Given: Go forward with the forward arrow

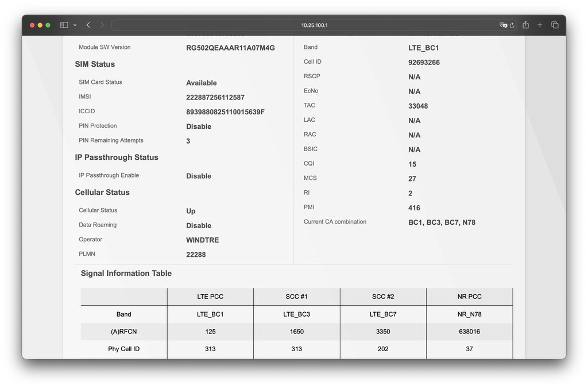Looking at the screenshot, I should (102, 25).
